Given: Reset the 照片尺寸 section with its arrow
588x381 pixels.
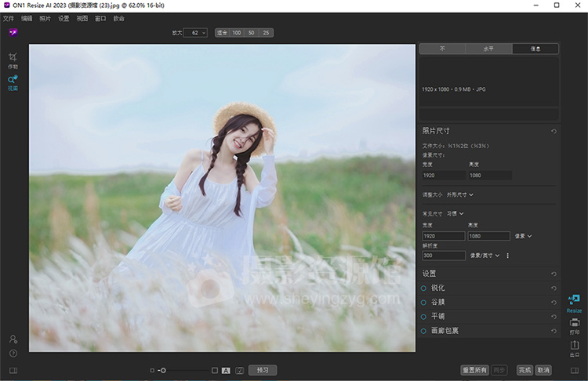Looking at the screenshot, I should pyautogui.click(x=554, y=131).
